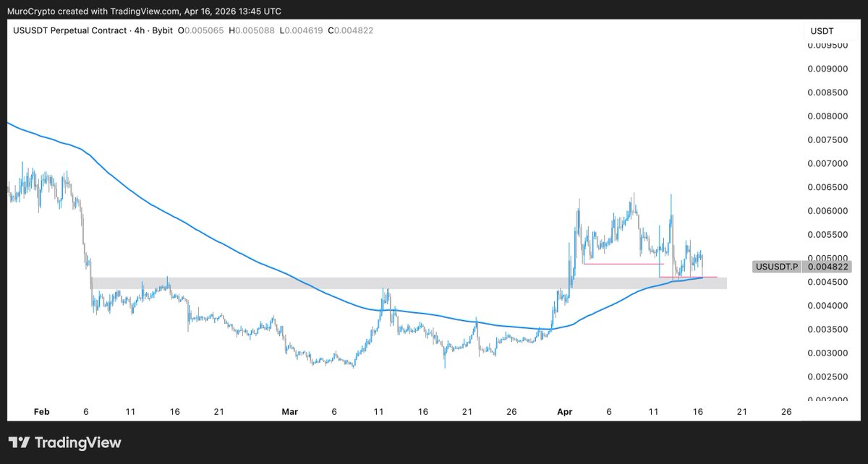Screen dimensions: 868x464
Task: Click the 0.007500 price axis label
Action: 827,140
